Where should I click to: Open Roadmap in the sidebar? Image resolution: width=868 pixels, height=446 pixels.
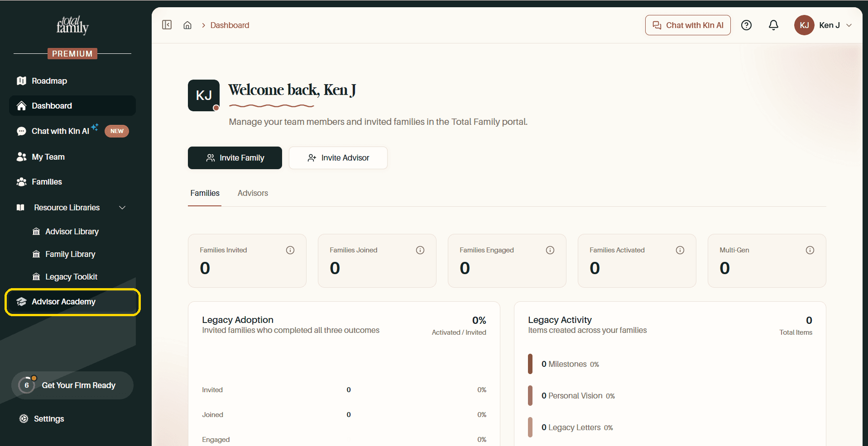72,81
